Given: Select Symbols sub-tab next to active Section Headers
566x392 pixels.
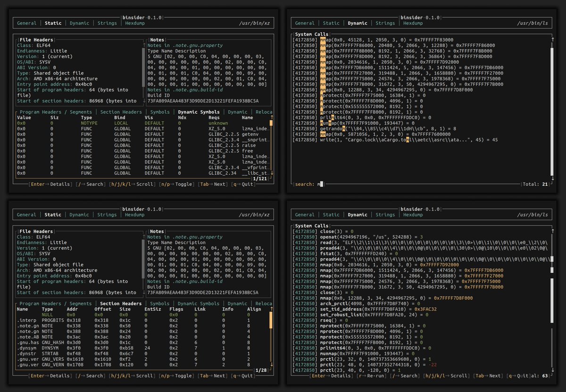Looking at the screenshot, I should click(x=160, y=304).
